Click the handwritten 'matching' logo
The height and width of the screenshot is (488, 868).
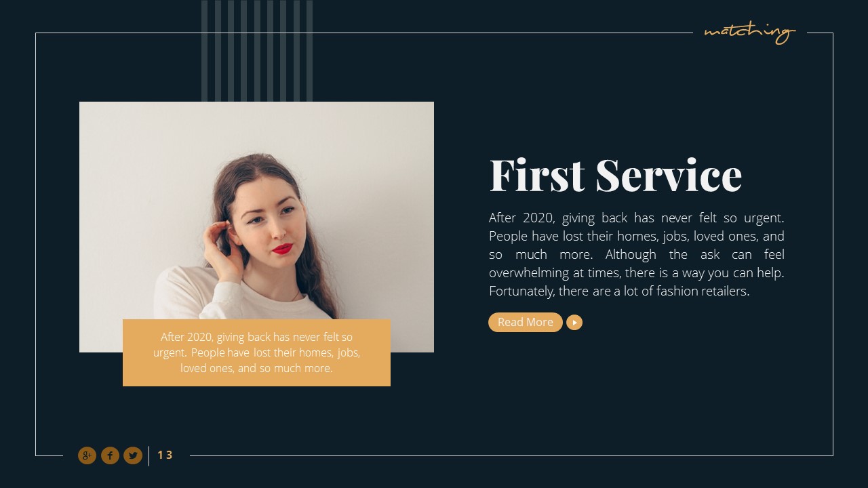[x=749, y=32]
